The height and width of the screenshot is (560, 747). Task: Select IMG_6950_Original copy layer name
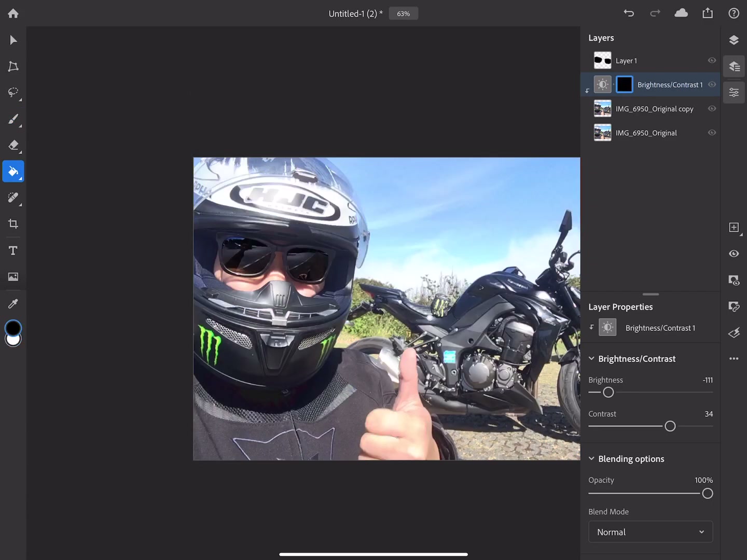pyautogui.click(x=654, y=109)
